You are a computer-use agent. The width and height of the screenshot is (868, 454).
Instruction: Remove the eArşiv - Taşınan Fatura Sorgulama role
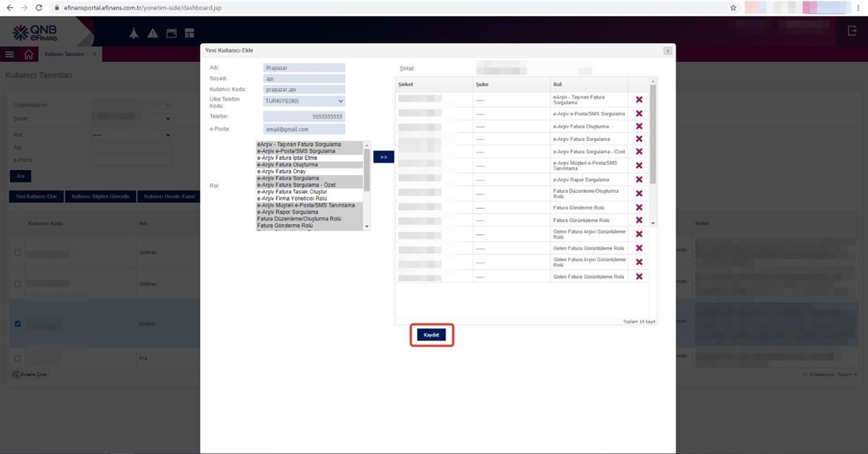pyautogui.click(x=639, y=100)
